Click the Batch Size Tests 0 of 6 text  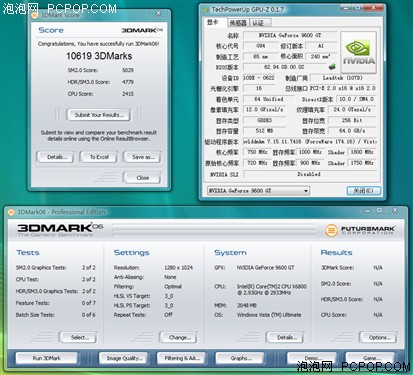click(x=89, y=315)
